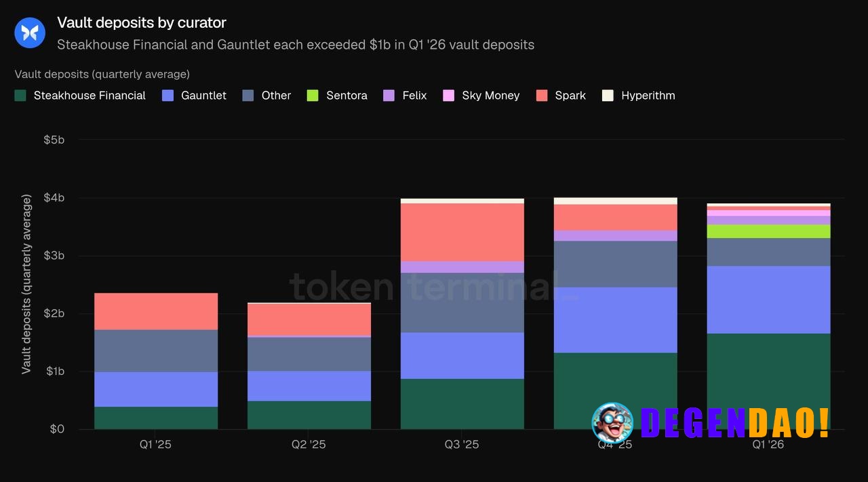Click the Steakhouse Financial green legend swatch
This screenshot has height=482, width=868.
[20, 96]
